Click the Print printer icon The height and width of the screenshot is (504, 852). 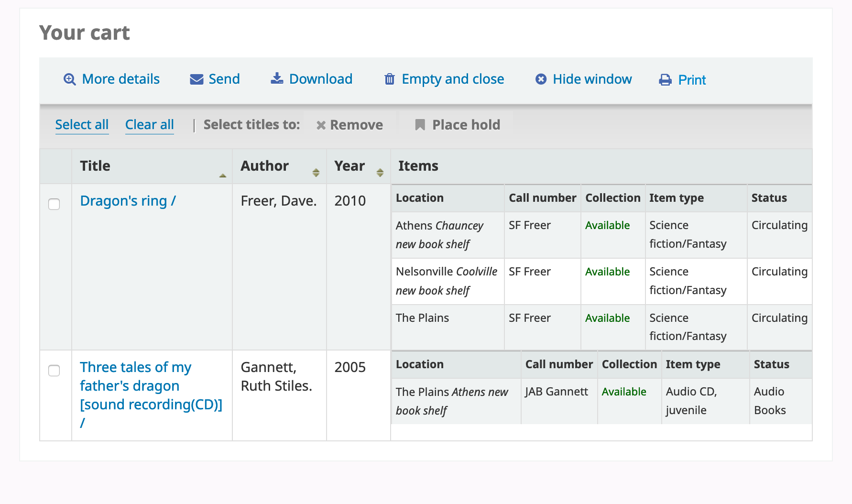pos(665,80)
